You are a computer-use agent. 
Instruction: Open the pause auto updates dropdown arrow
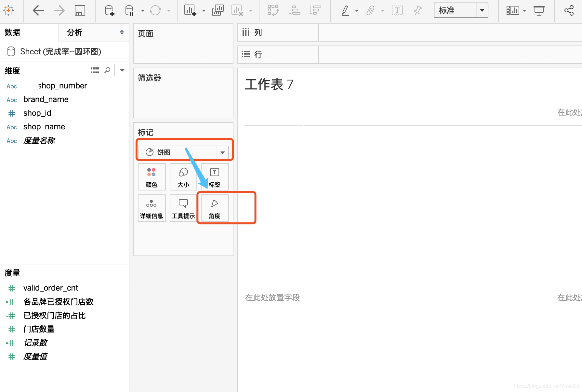143,11
